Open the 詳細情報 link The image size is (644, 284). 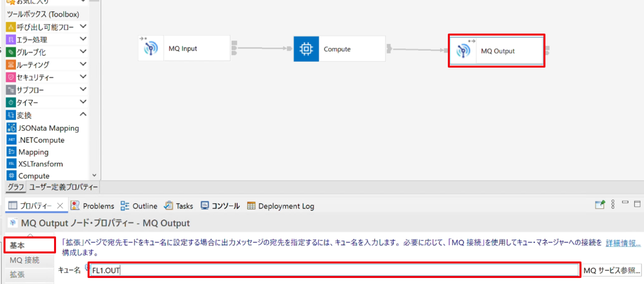pyautogui.click(x=623, y=243)
